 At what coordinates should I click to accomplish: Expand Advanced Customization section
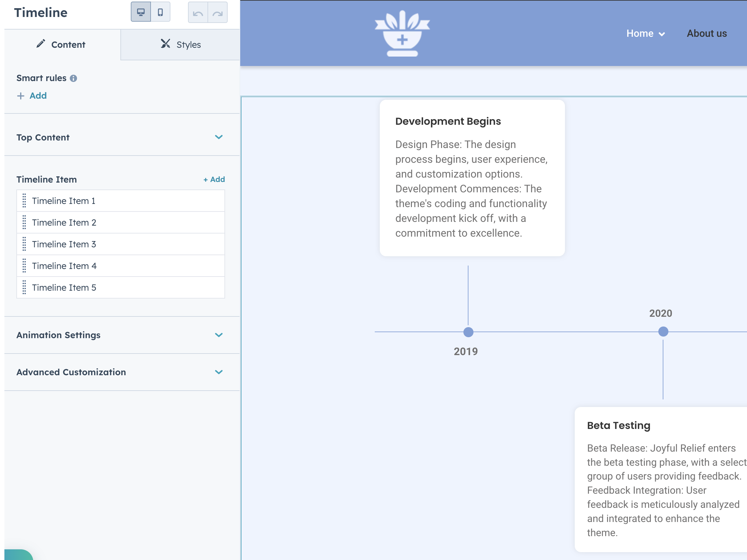[219, 372]
